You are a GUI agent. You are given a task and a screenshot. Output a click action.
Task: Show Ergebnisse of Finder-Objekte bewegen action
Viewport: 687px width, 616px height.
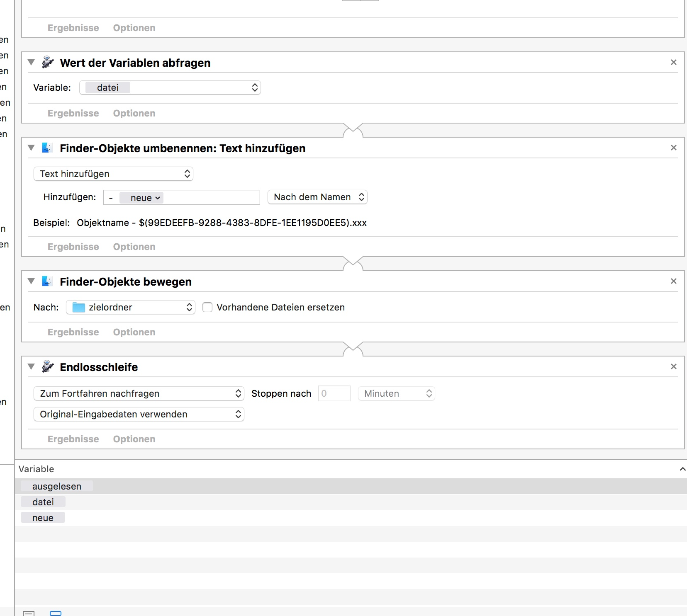point(73,332)
